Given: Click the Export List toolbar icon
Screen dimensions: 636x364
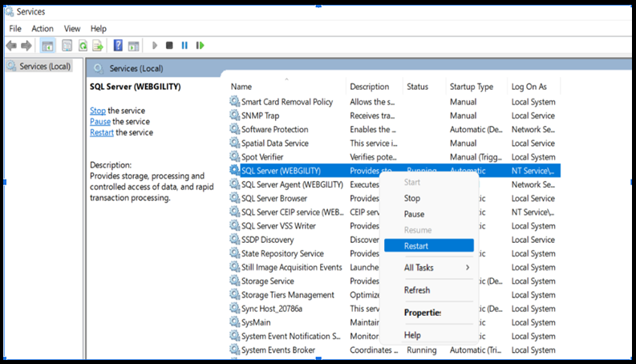Looking at the screenshot, I should tap(98, 46).
